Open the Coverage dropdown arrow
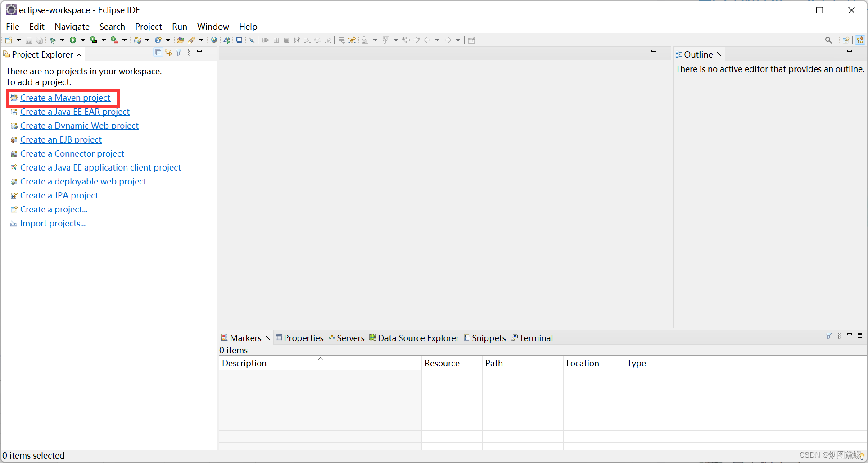This screenshot has height=463, width=868. click(x=104, y=40)
